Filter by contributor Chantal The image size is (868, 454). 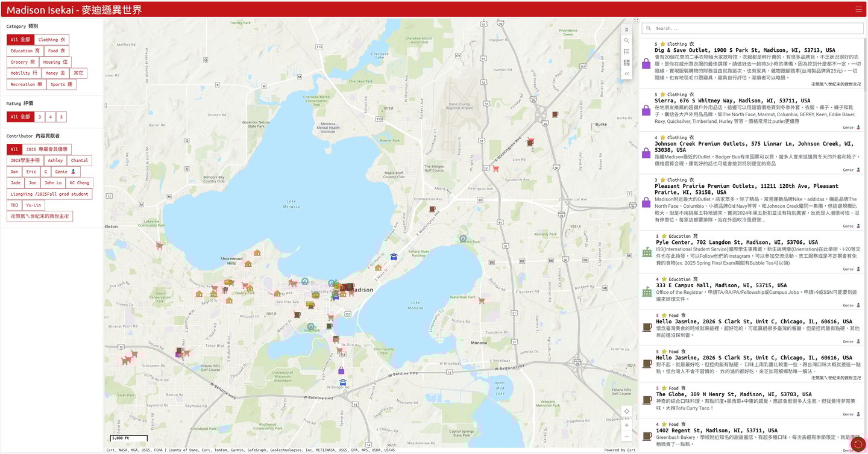[x=80, y=160]
